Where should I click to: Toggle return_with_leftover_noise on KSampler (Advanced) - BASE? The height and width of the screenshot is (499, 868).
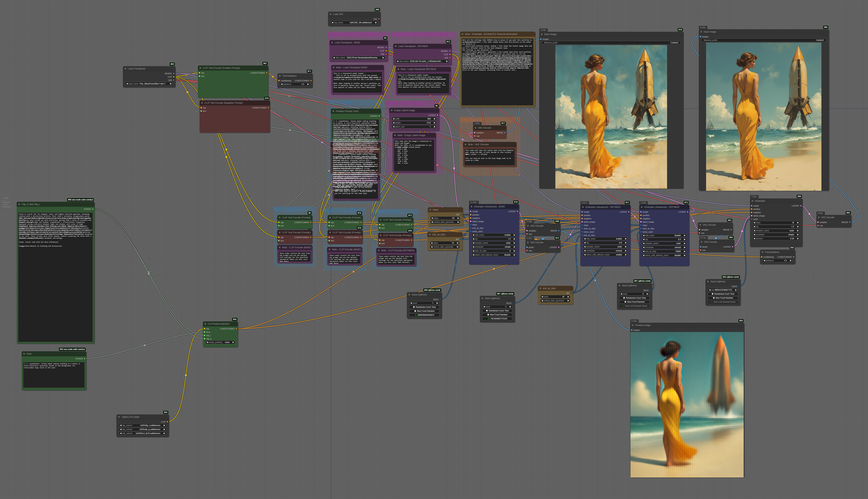494,255
